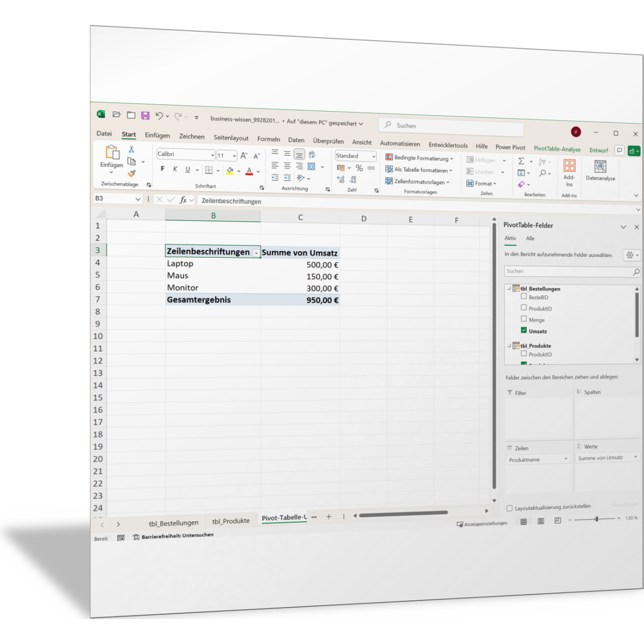Click the Aktualisieren button
644x644 pixels.
pos(625,504)
